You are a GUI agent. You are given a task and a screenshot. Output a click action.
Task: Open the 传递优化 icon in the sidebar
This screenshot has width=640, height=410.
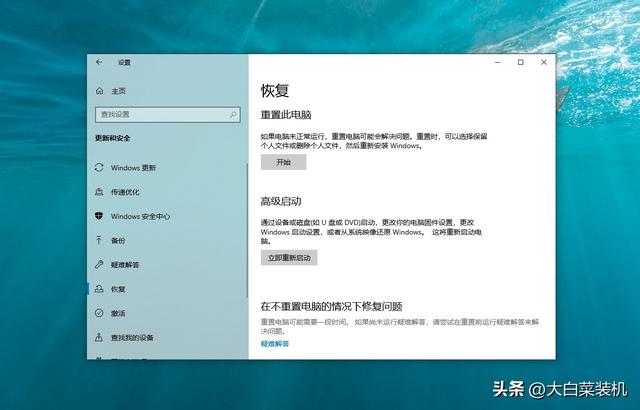[99, 192]
